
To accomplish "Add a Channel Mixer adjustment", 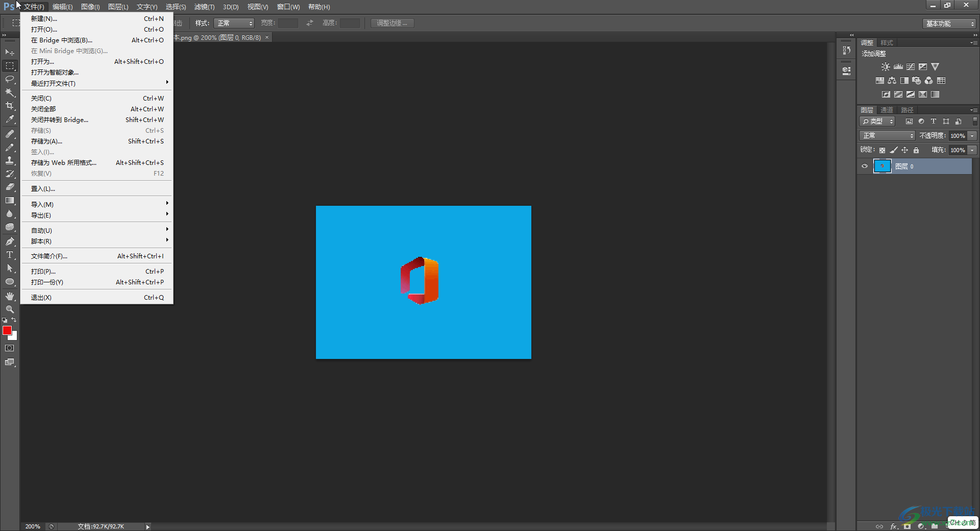I will coord(929,81).
